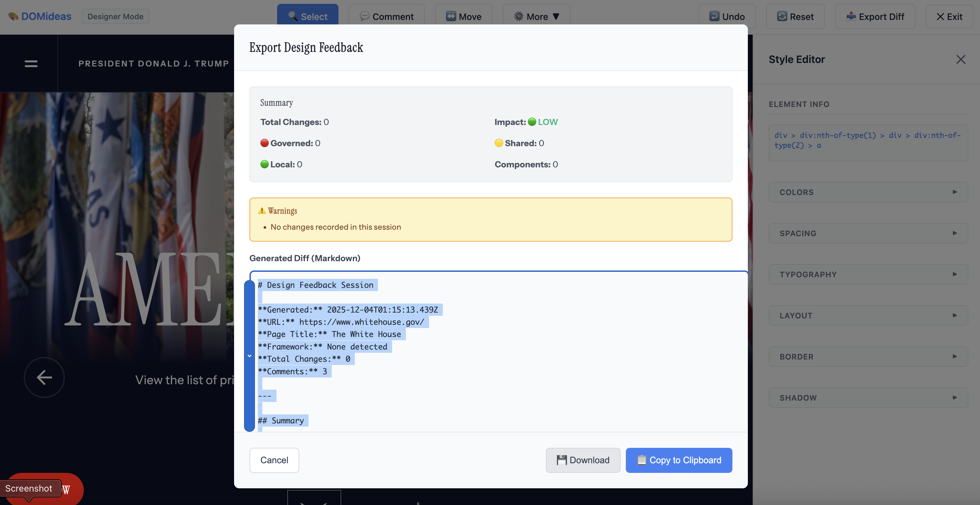Click Export Diff in toolbar

(x=875, y=16)
